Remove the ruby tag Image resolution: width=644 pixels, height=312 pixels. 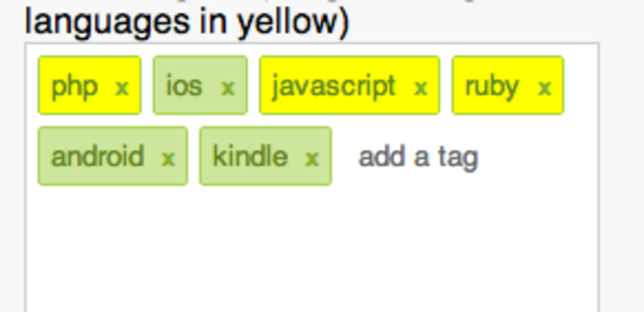tap(544, 88)
